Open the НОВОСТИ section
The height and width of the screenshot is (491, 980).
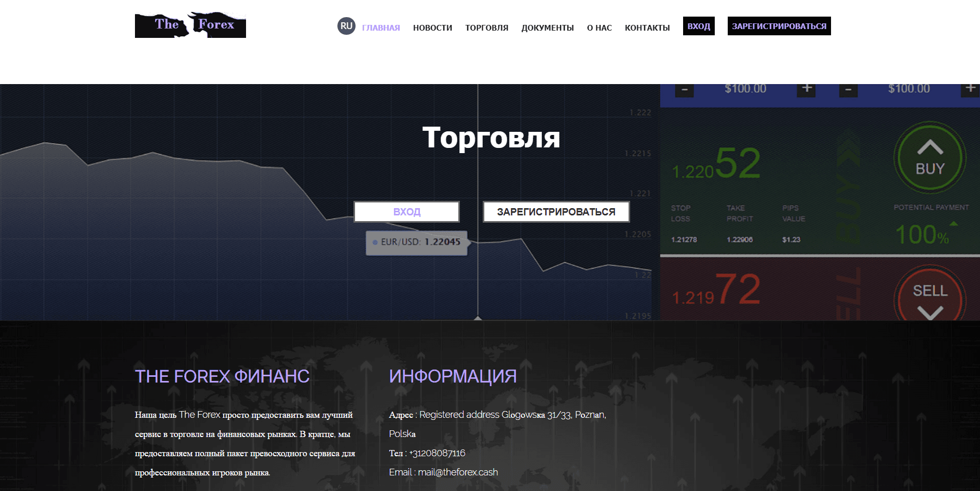pyautogui.click(x=432, y=28)
